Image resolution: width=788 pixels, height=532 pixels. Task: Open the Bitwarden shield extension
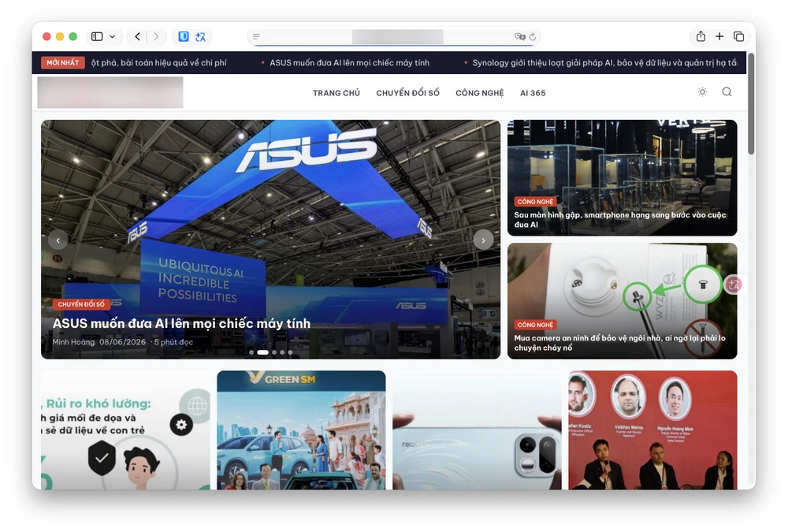184,36
